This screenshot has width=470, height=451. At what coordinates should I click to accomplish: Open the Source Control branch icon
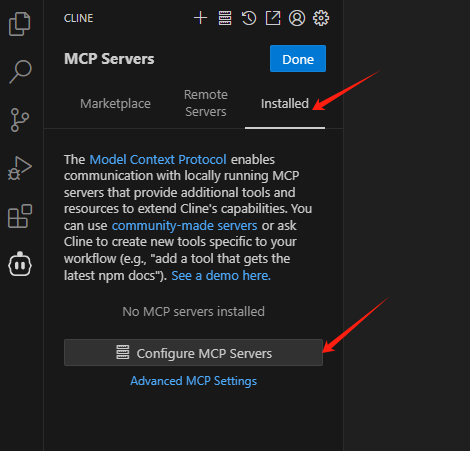pyautogui.click(x=20, y=120)
